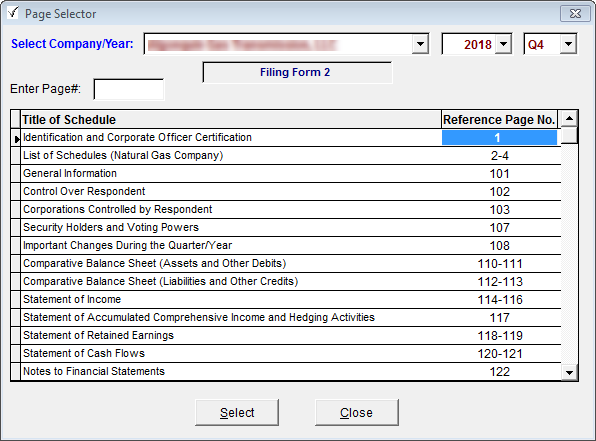Viewport: 596px width, 441px height.
Task: Click page reference 118-119 cell
Action: 499,335
